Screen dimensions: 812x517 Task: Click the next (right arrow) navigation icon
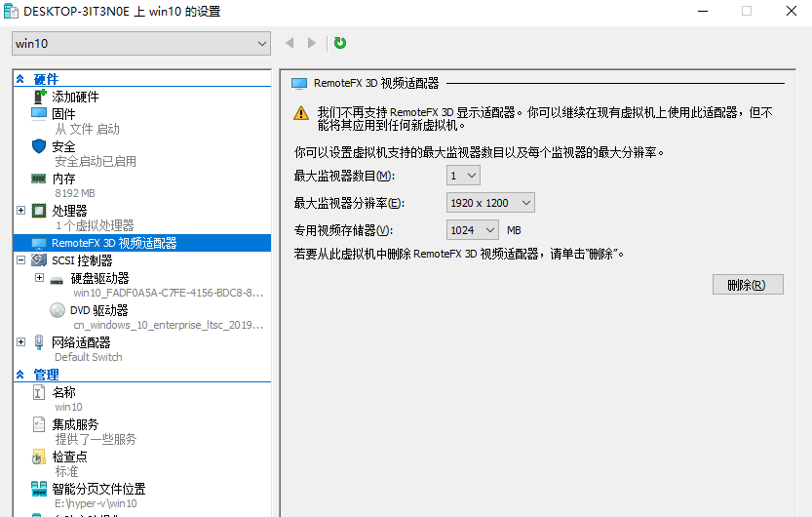[x=312, y=43]
